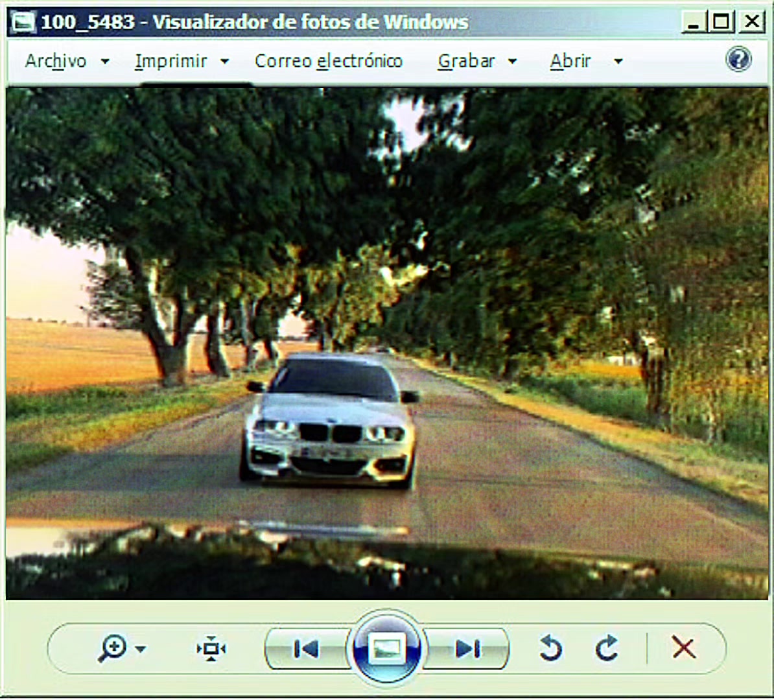This screenshot has width=774, height=700.
Task: Expand the Archivo dropdown arrow
Action: click(x=105, y=62)
